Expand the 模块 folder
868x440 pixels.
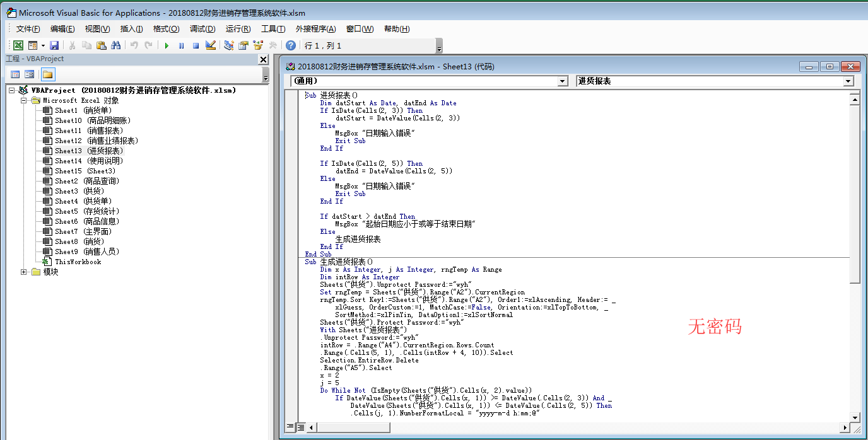24,272
